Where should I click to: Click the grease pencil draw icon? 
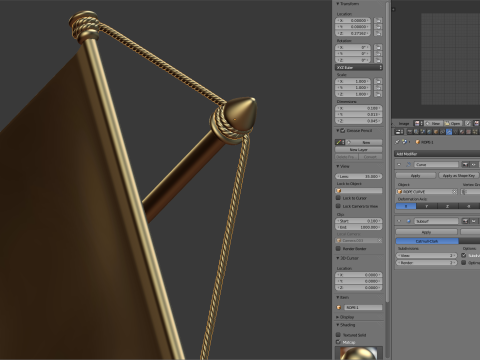tap(340, 142)
